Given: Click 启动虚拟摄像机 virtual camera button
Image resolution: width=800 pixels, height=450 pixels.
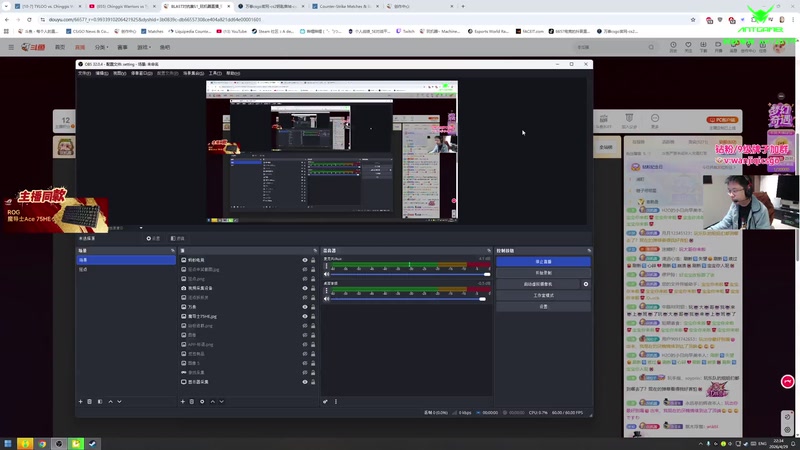Looking at the screenshot, I should tap(538, 284).
